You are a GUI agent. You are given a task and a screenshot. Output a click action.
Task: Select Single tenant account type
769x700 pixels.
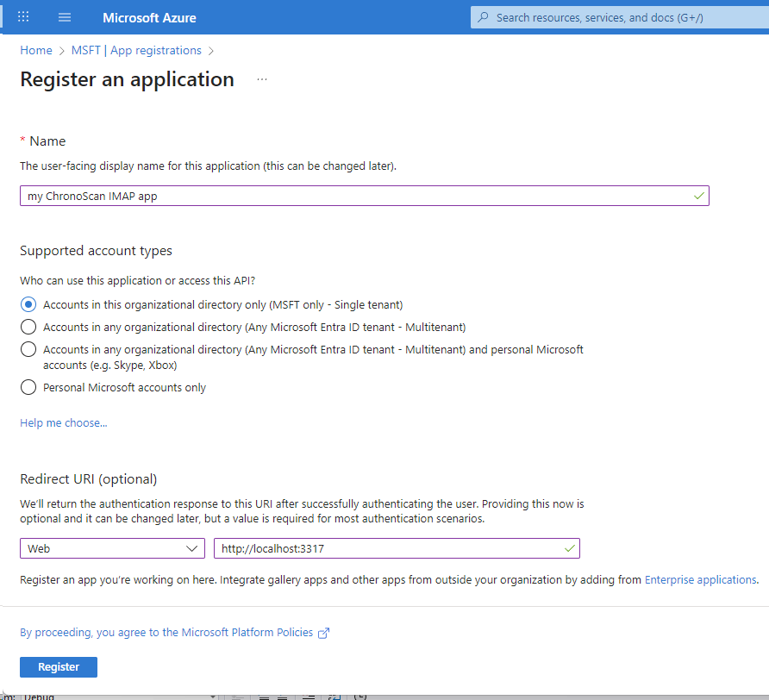pyautogui.click(x=28, y=304)
